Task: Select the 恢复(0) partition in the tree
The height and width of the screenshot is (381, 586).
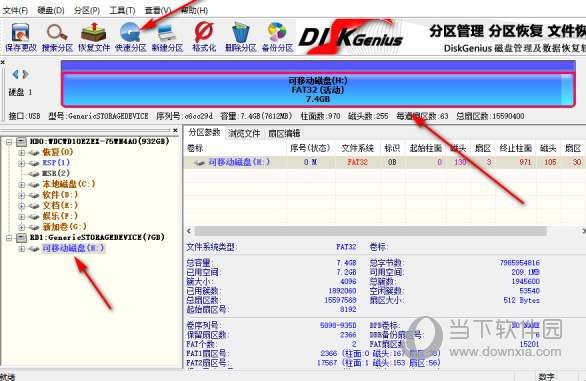Action: [58, 152]
